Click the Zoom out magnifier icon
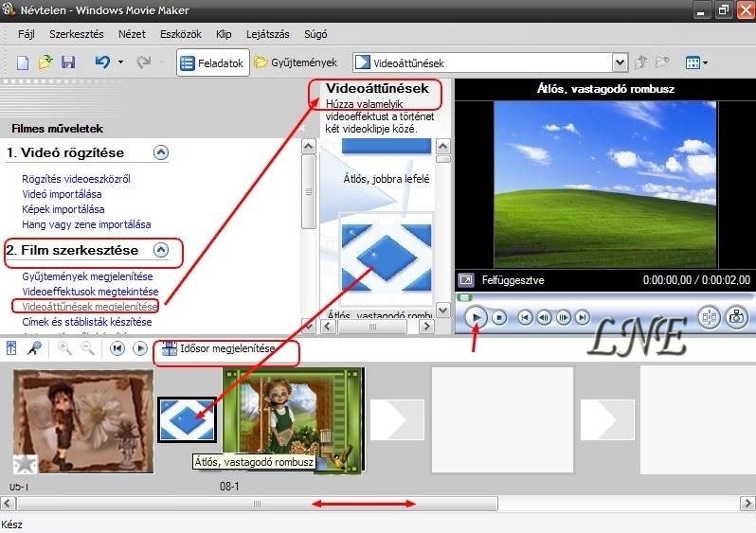Viewport: 756px width, 533px height. tap(87, 348)
